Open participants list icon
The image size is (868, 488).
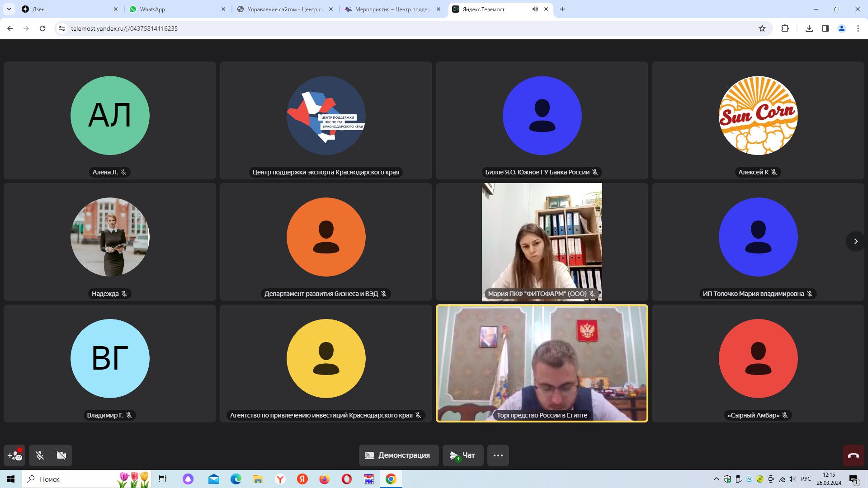14,455
